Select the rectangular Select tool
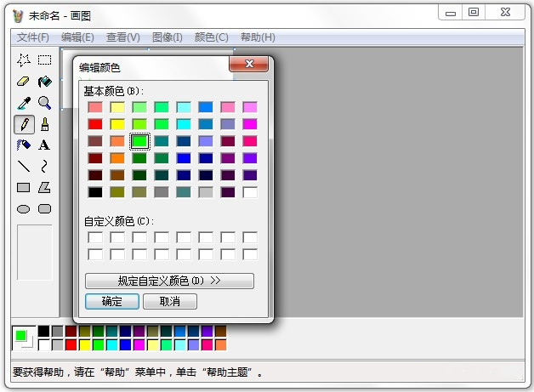534x392 pixels. click(x=44, y=60)
